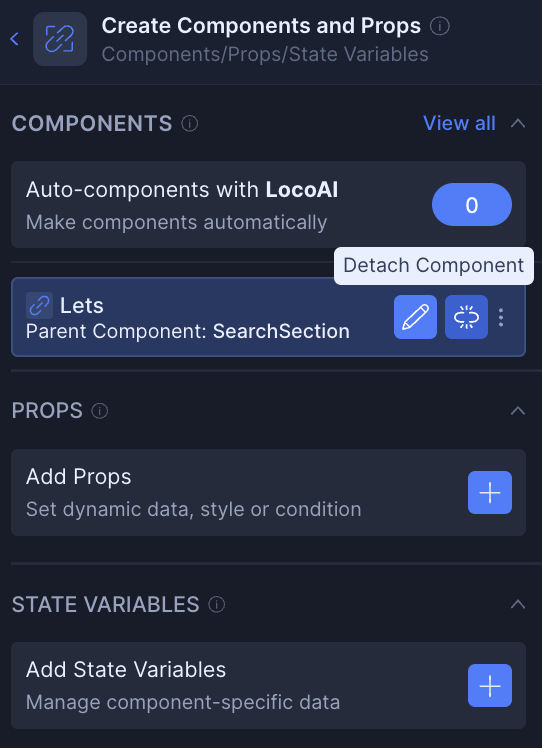This screenshot has width=542, height=748.
Task: Click the link icon beside the panel title
Action: pyautogui.click(x=60, y=39)
